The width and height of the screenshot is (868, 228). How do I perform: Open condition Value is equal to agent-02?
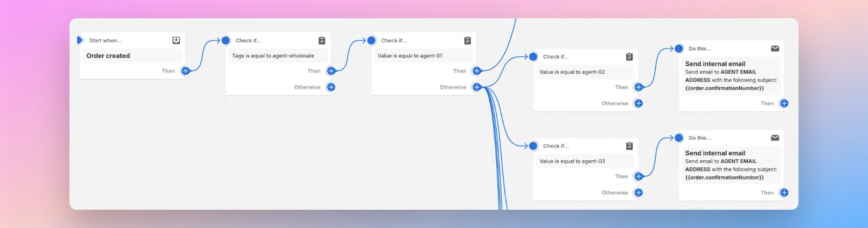coord(585,72)
